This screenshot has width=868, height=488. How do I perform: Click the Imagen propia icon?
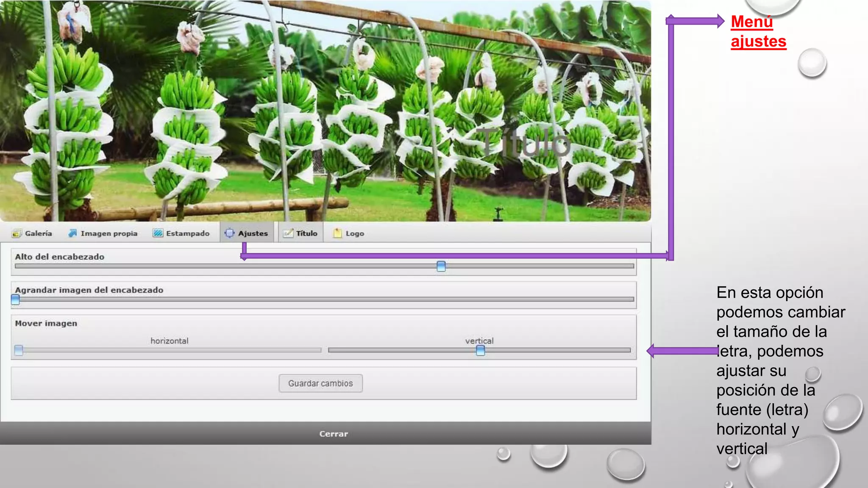72,233
